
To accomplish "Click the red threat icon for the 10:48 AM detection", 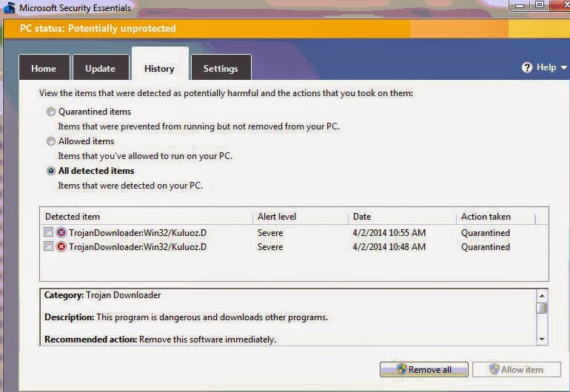I will [x=61, y=247].
